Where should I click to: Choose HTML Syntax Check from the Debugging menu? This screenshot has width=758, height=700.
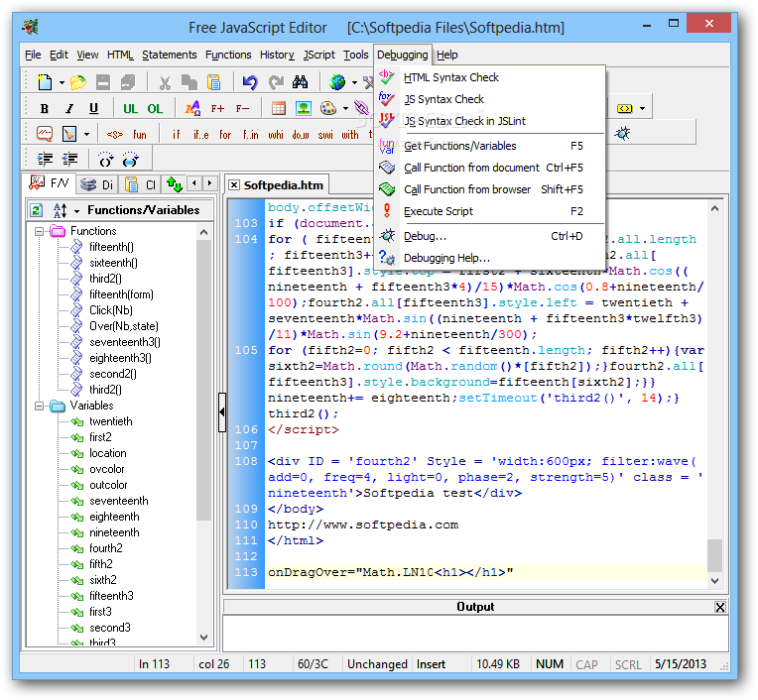click(x=489, y=77)
